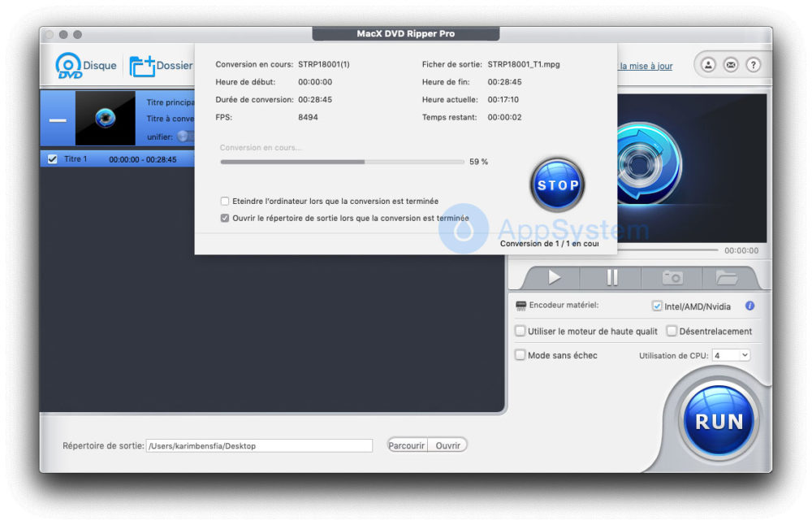Toggle the Intel/AMD/Nvidia hardware encoder checkbox

click(658, 306)
